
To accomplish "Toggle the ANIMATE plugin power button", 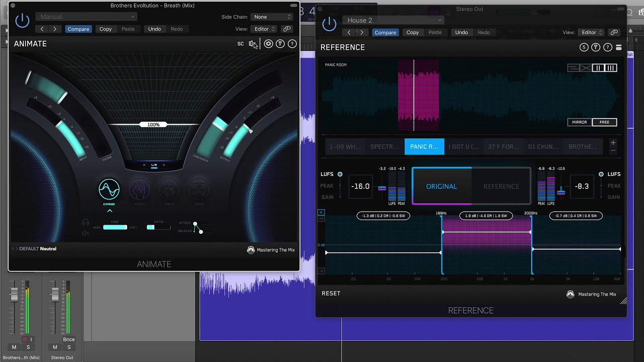I will pos(23,21).
